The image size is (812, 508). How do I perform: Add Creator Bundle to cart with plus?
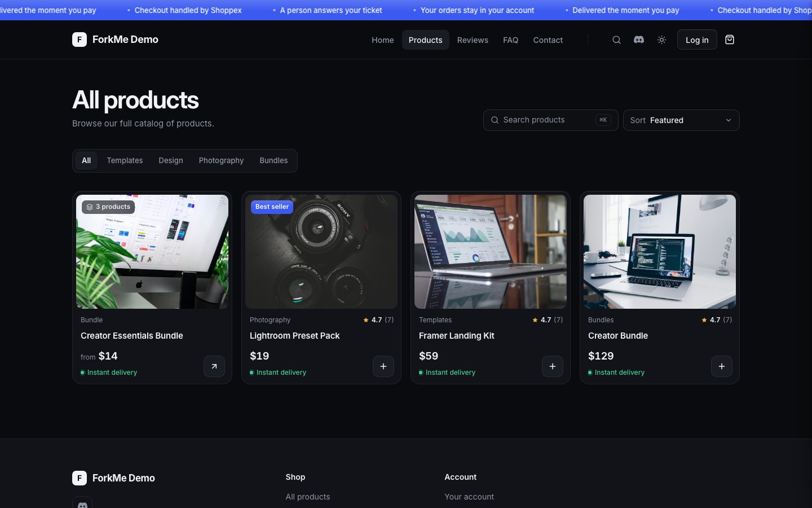[722, 366]
